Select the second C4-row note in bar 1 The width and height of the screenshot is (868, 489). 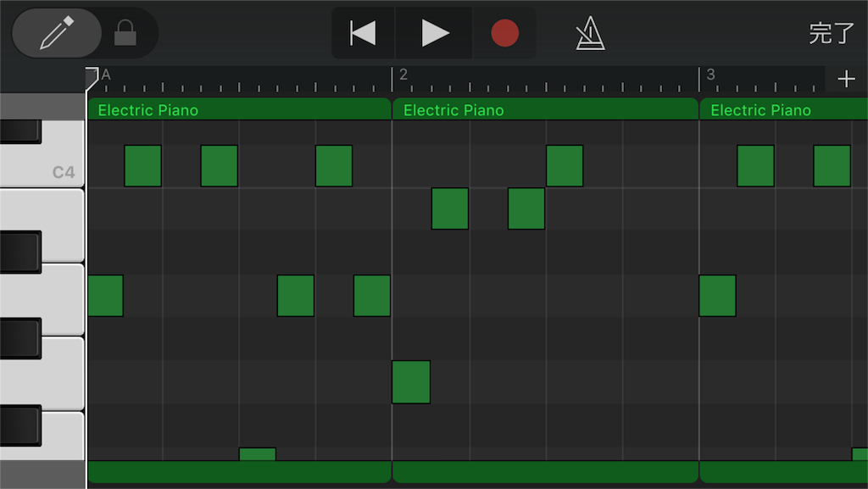click(220, 166)
